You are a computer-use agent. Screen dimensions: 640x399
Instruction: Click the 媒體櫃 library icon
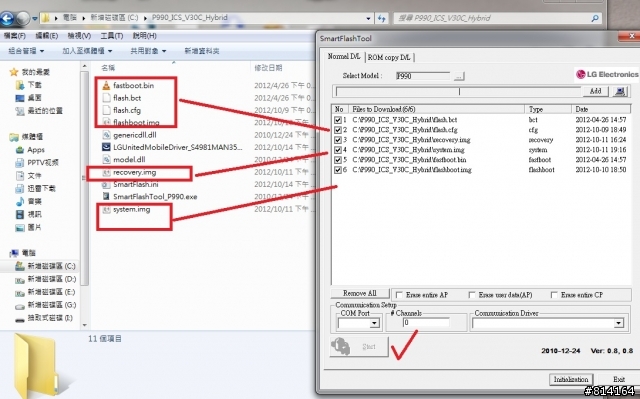point(14,137)
